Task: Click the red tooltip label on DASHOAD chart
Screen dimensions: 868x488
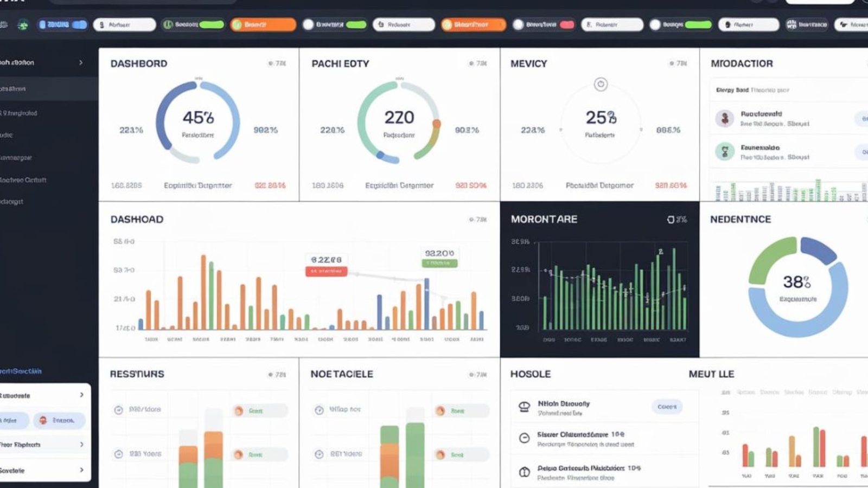Action: pos(326,271)
